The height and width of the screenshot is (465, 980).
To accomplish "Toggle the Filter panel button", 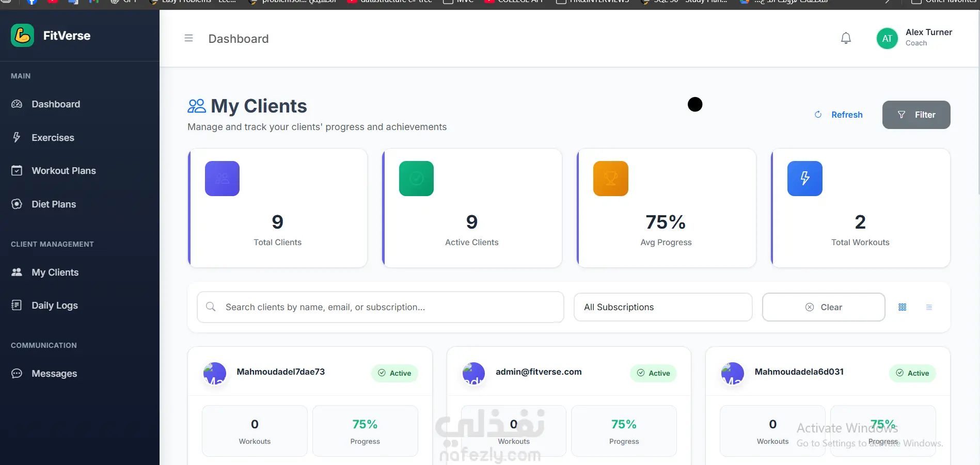I will point(916,115).
